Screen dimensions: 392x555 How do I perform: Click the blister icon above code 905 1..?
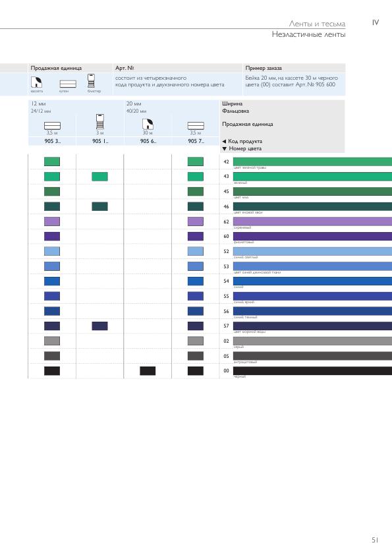click(x=100, y=122)
